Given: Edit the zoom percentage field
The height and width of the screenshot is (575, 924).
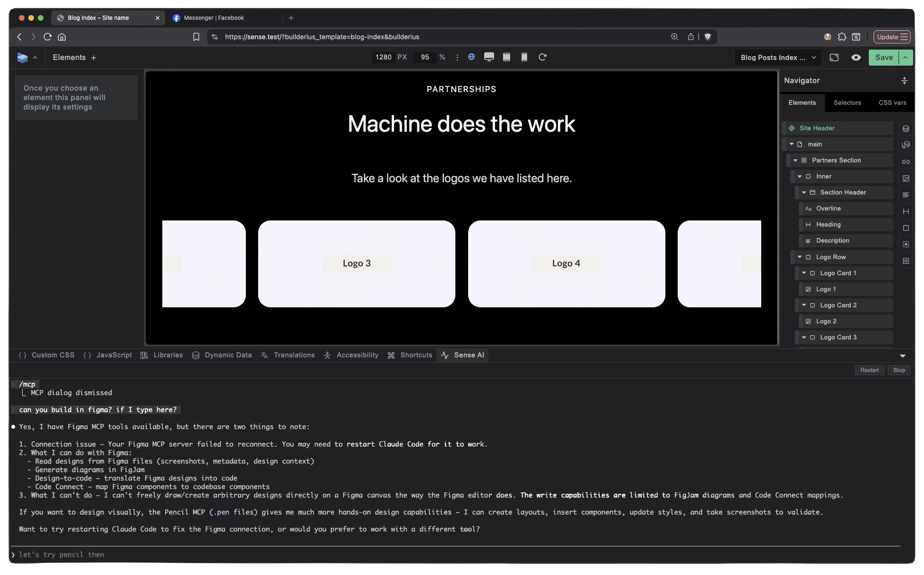Looking at the screenshot, I should click(424, 57).
